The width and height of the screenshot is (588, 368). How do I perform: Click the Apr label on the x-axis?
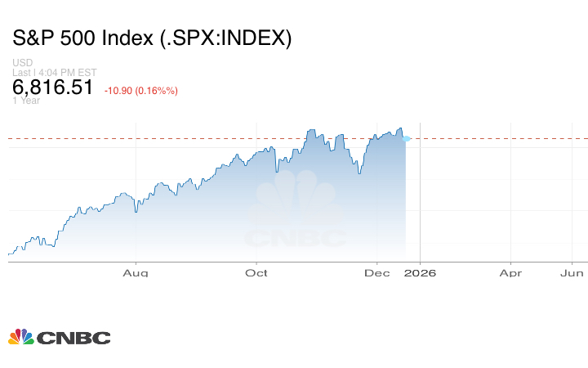pos(510,272)
